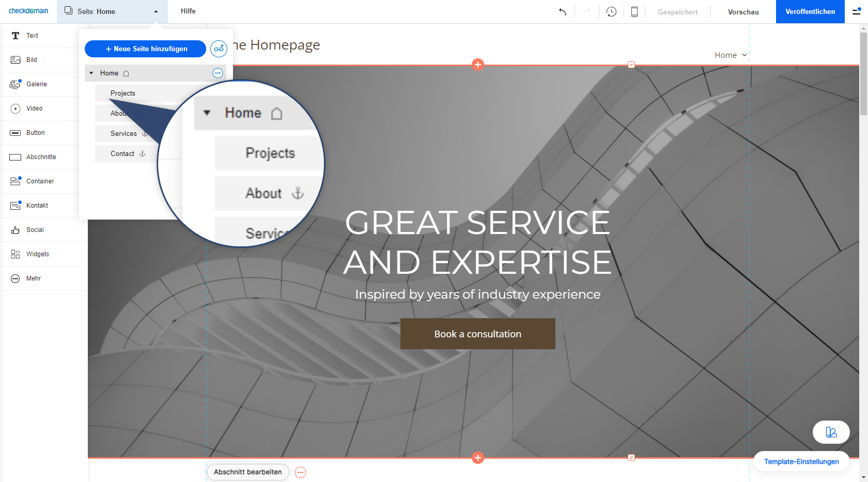Select Projects page in the list
The height and width of the screenshot is (482, 868).
click(123, 94)
